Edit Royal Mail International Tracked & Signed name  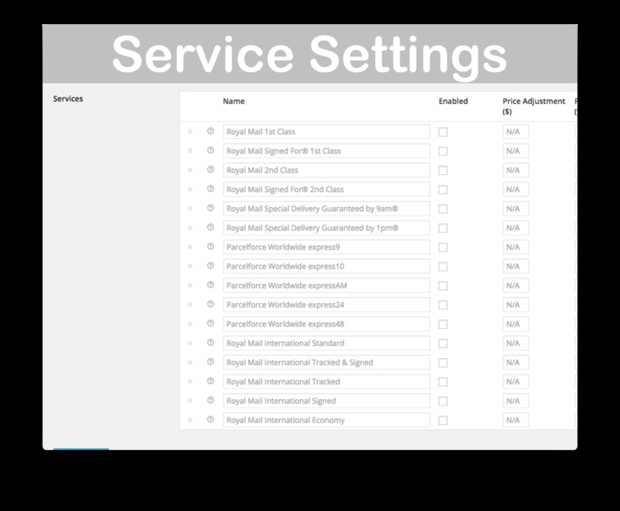pyautogui.click(x=326, y=362)
